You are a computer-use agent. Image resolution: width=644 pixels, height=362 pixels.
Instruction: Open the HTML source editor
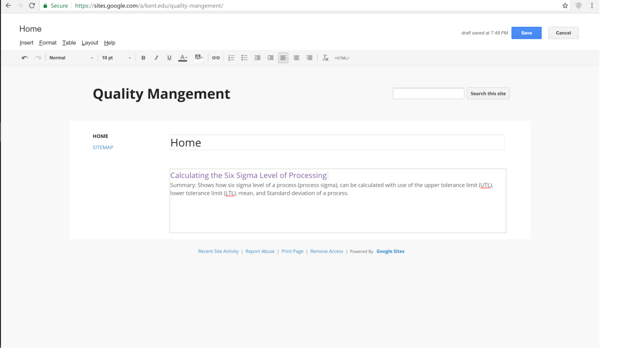342,58
